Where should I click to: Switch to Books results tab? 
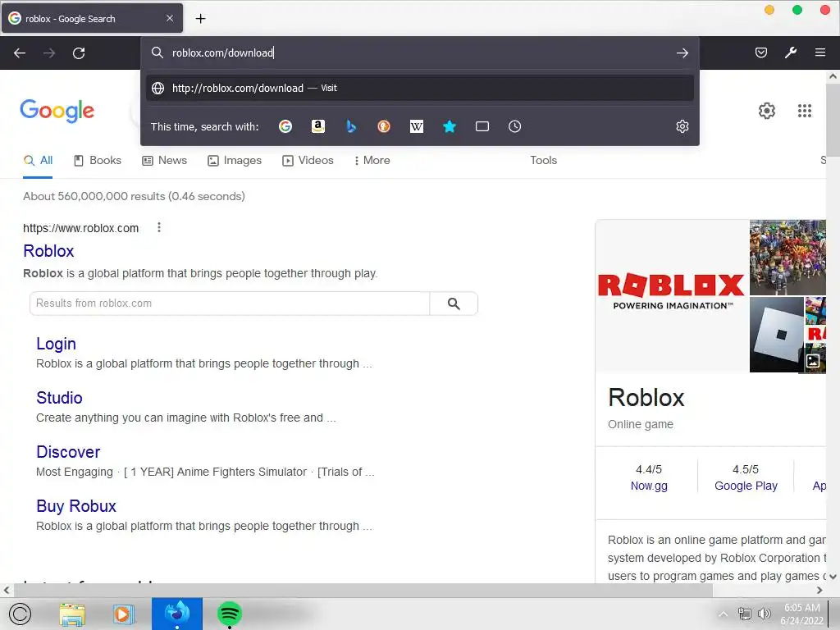(98, 160)
